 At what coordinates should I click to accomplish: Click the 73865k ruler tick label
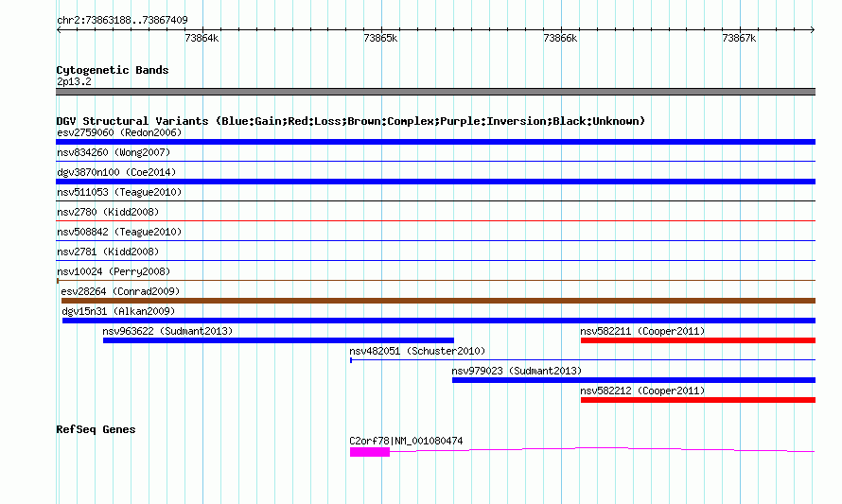[x=380, y=38]
